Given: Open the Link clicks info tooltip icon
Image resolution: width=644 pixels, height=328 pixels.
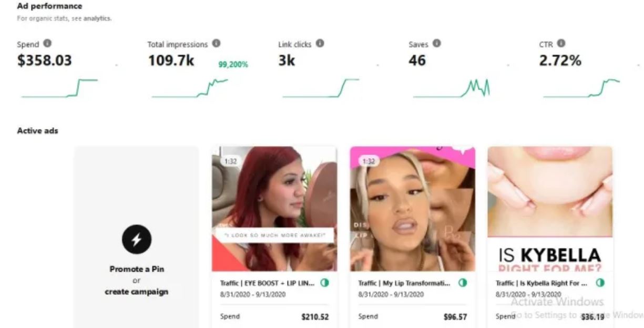Looking at the screenshot, I should [320, 44].
